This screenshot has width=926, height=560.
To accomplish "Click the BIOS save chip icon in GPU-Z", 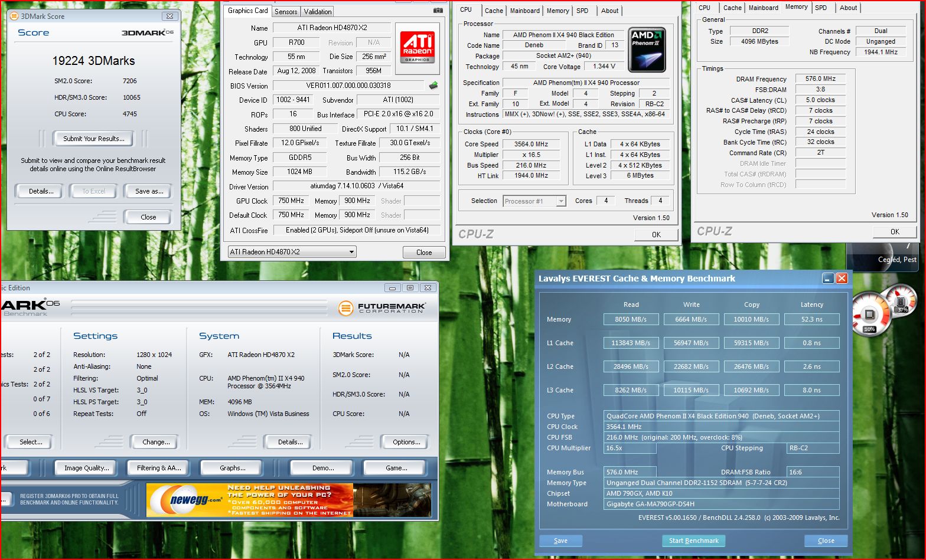I will pos(433,85).
